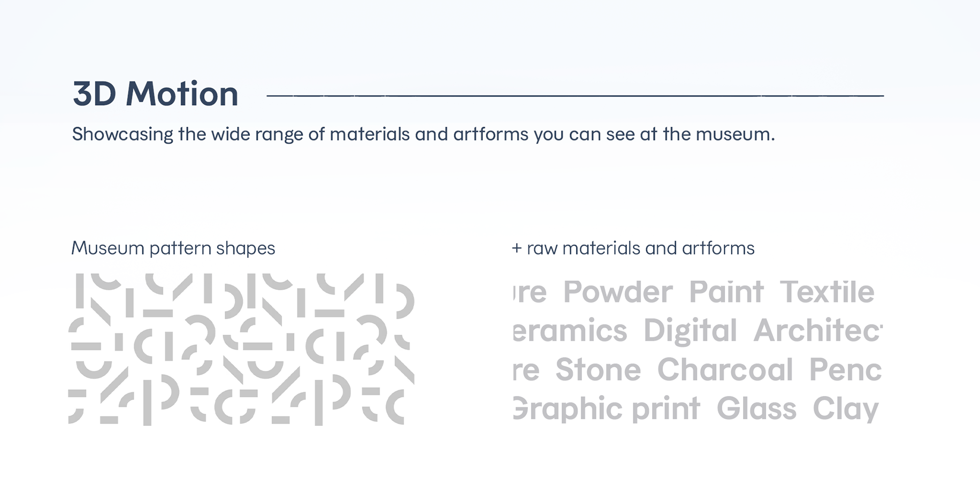980x479 pixels.
Task: Click the word "Textile"
Action: (827, 292)
